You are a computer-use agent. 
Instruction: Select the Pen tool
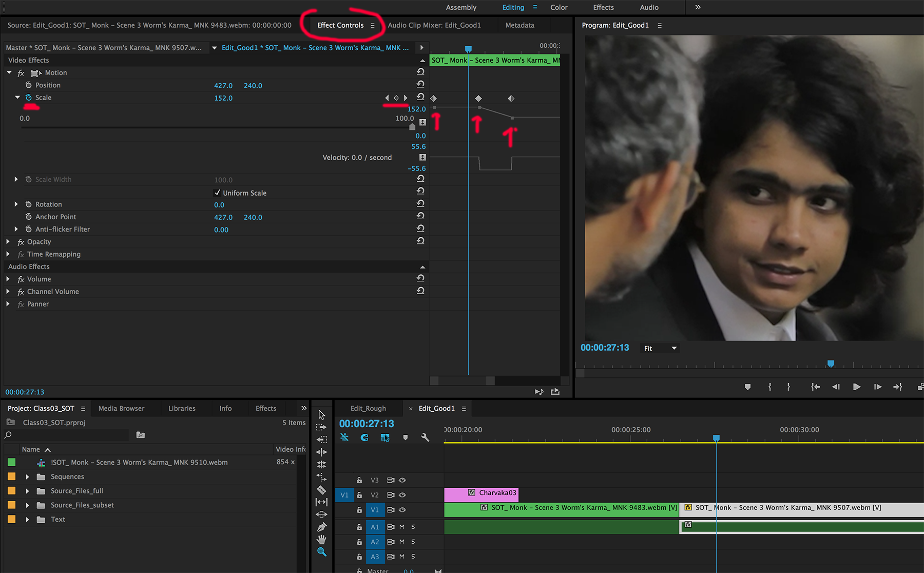[x=321, y=527]
